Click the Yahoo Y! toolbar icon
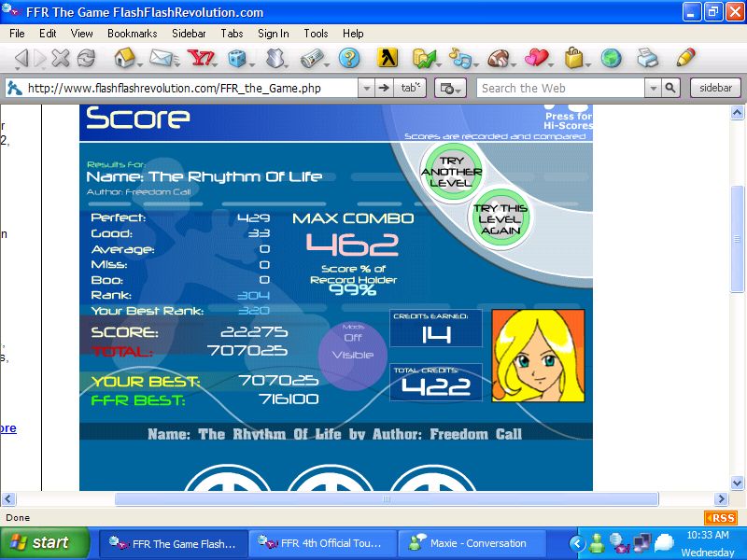Screen dimensions: 747x560 [199, 59]
